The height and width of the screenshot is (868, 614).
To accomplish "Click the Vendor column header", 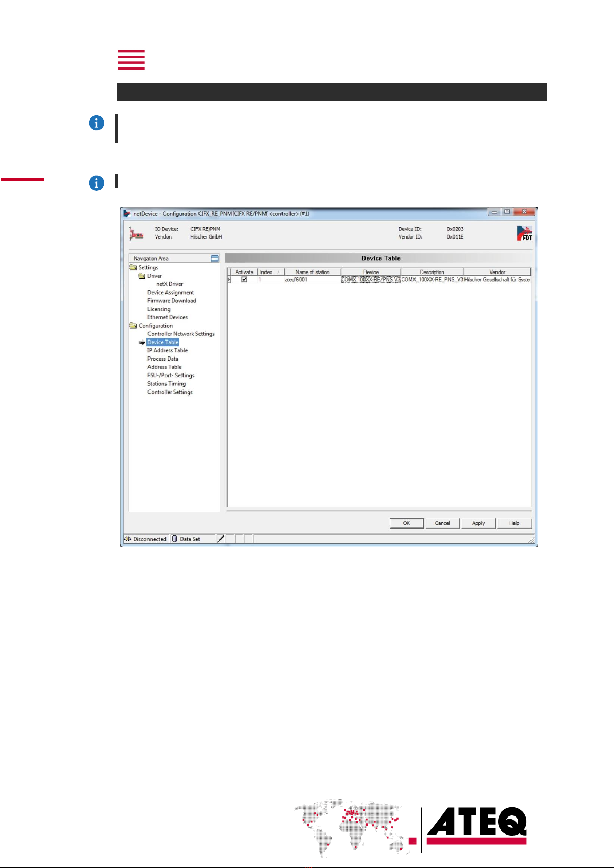I will (x=497, y=272).
